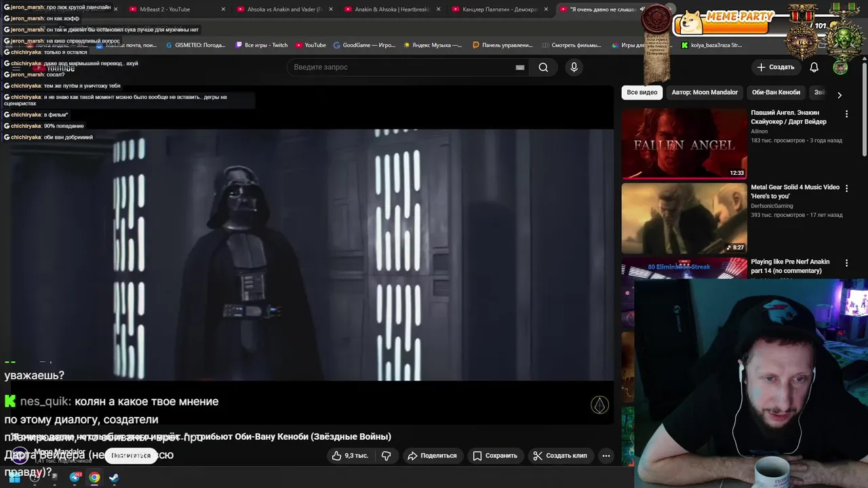The image size is (868, 488).
Task: Select the Все видео filter chip
Action: click(x=642, y=92)
